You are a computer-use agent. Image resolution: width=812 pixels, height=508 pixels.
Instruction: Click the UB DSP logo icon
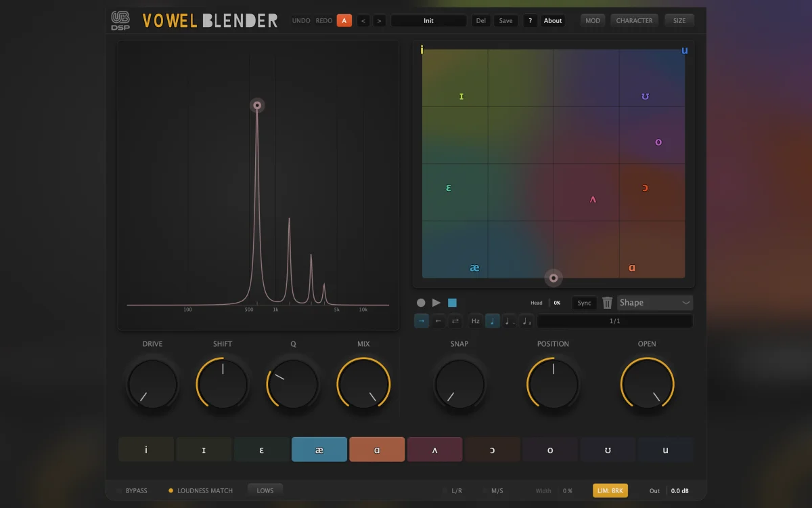coord(120,20)
